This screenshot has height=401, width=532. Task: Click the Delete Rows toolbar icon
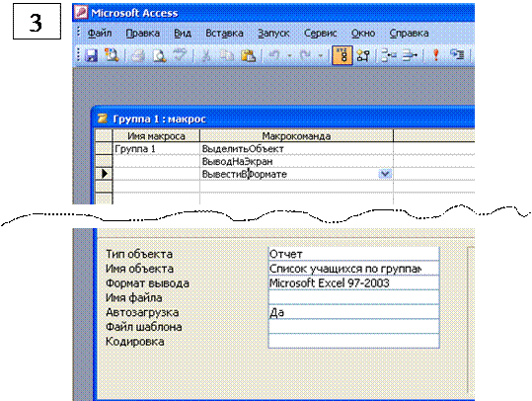coord(410,55)
